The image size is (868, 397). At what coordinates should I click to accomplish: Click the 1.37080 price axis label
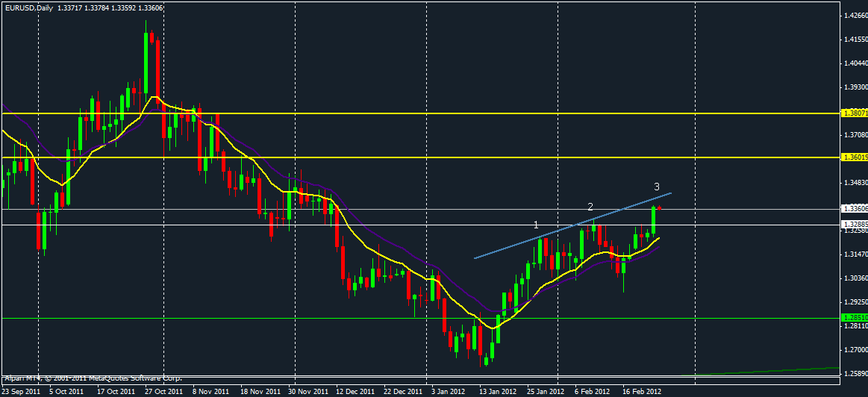[x=855, y=134]
